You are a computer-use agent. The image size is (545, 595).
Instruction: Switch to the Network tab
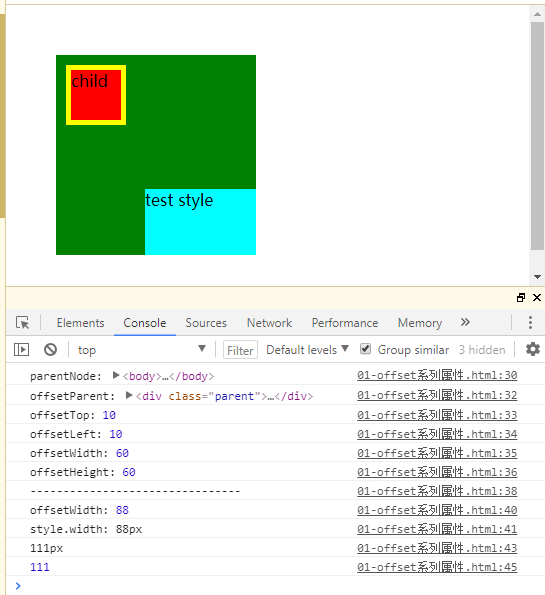click(x=269, y=323)
